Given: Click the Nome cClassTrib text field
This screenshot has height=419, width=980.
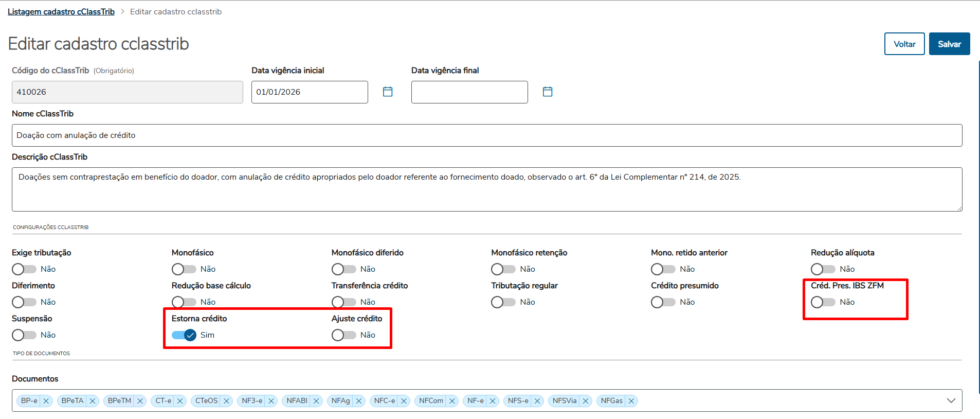Looking at the screenshot, I should tap(486, 135).
